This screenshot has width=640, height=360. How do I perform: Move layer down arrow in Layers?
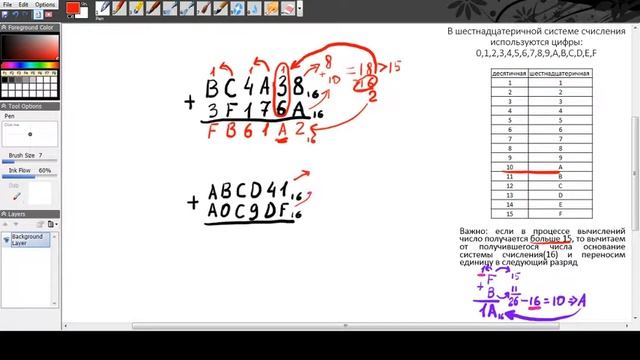pyautogui.click(x=16, y=224)
